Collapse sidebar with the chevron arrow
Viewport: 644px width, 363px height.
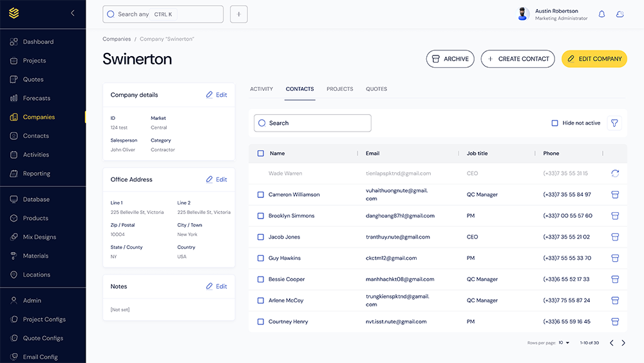click(73, 13)
